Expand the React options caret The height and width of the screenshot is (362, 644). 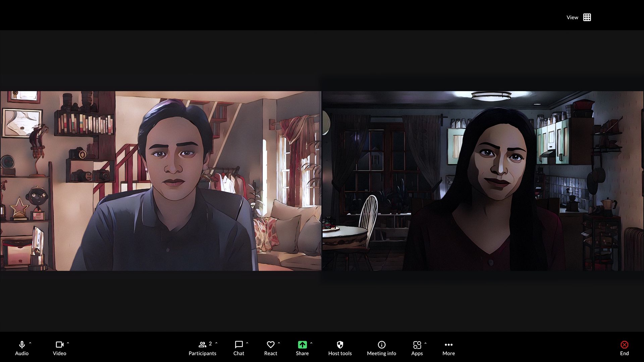pyautogui.click(x=279, y=343)
